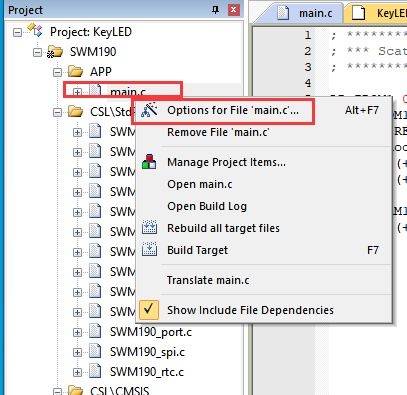Expand the SWM190_spi.c tree node

coord(77,352)
